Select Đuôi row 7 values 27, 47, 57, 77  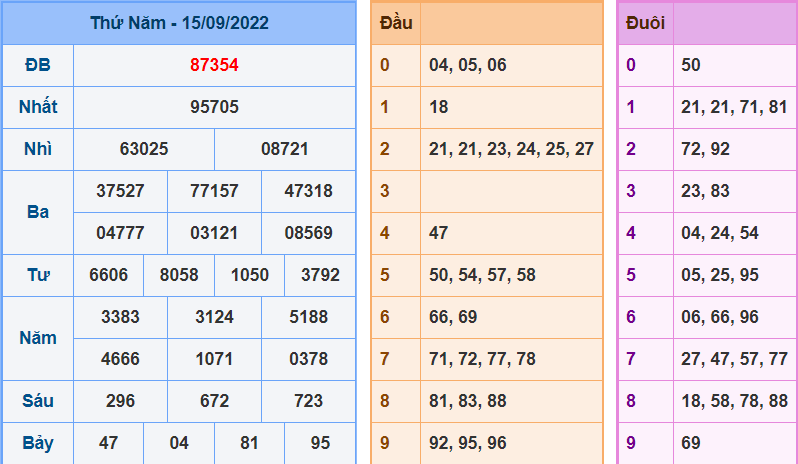pos(734,359)
